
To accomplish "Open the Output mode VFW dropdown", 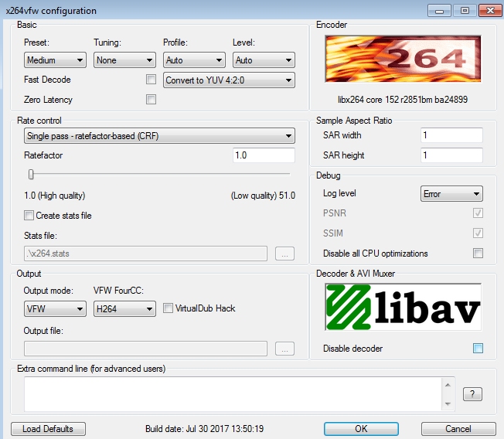I will [x=55, y=309].
